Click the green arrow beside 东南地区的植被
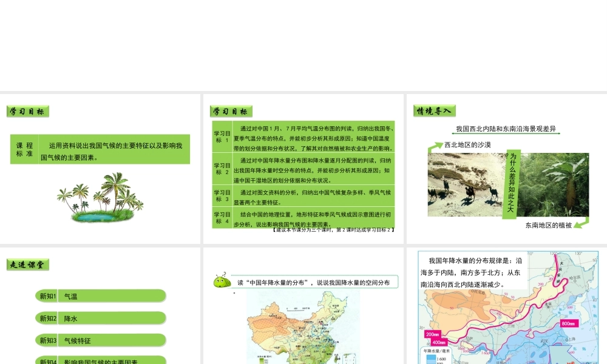Image resolution: width=607 pixels, height=364 pixels. (582, 223)
